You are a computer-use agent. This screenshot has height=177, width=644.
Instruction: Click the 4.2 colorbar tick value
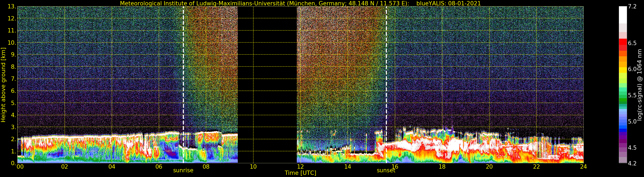tap(632, 163)
